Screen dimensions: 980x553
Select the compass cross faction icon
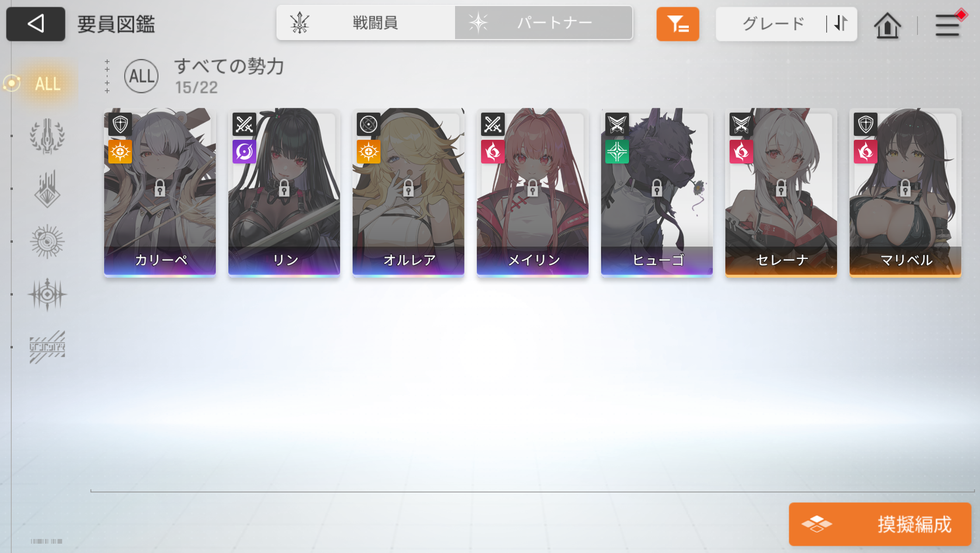point(47,294)
